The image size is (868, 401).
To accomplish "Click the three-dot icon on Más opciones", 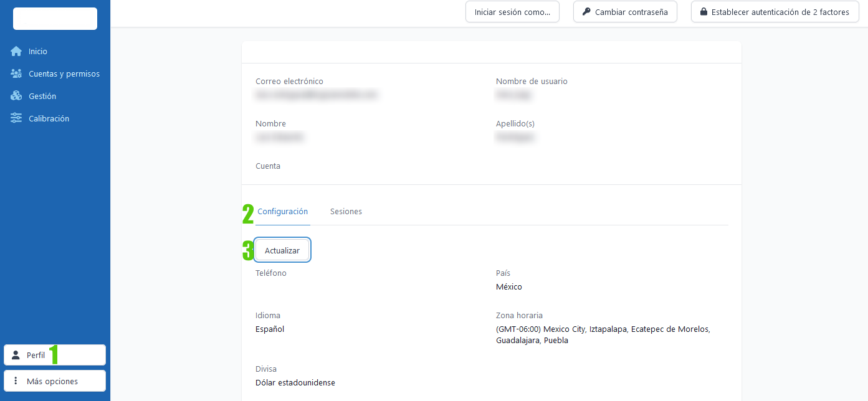I will [14, 380].
